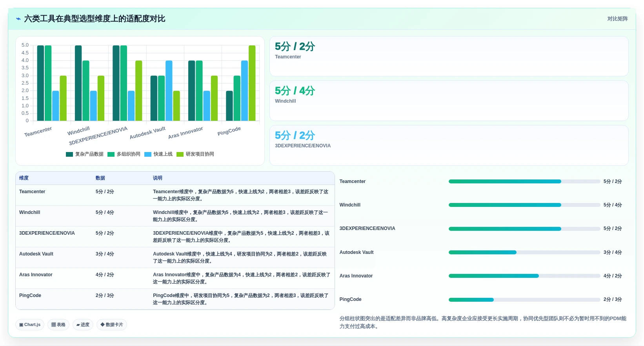Viewport: 644px width, 346px height.
Task: Click the footer summary paragraph about 分组柱状图
Action: 483,322
